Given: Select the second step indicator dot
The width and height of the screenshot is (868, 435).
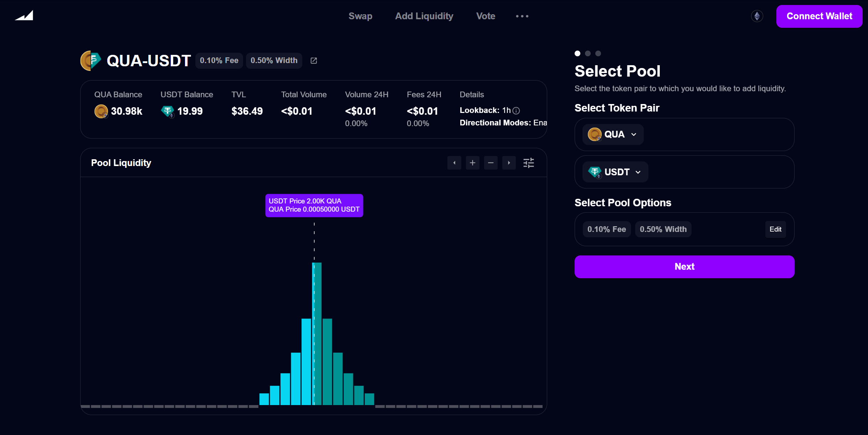Looking at the screenshot, I should (x=587, y=53).
